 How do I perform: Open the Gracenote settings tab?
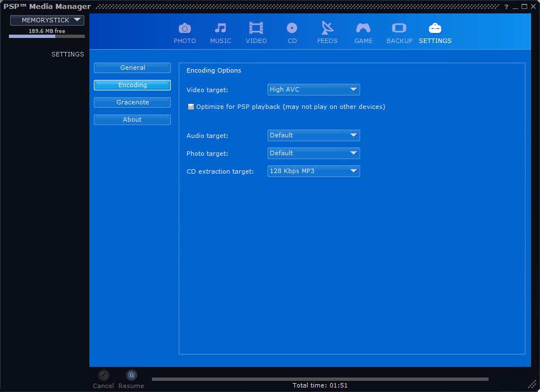pyautogui.click(x=132, y=102)
